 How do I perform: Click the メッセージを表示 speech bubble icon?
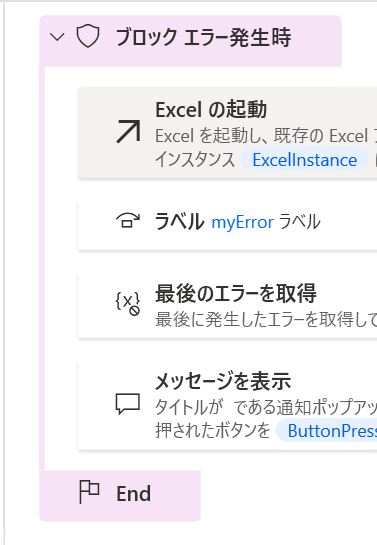[x=128, y=404]
